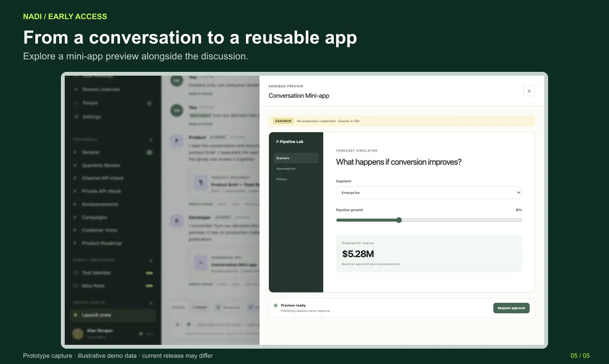Viewport: 609px width, 364px height.
Task: Click the Pipeline Lab arrow logo
Action: pyautogui.click(x=277, y=142)
